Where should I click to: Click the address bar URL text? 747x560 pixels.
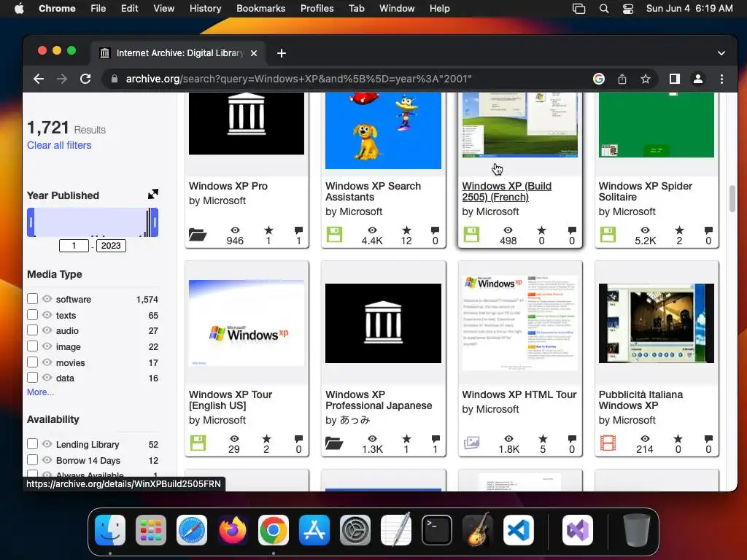tap(298, 79)
